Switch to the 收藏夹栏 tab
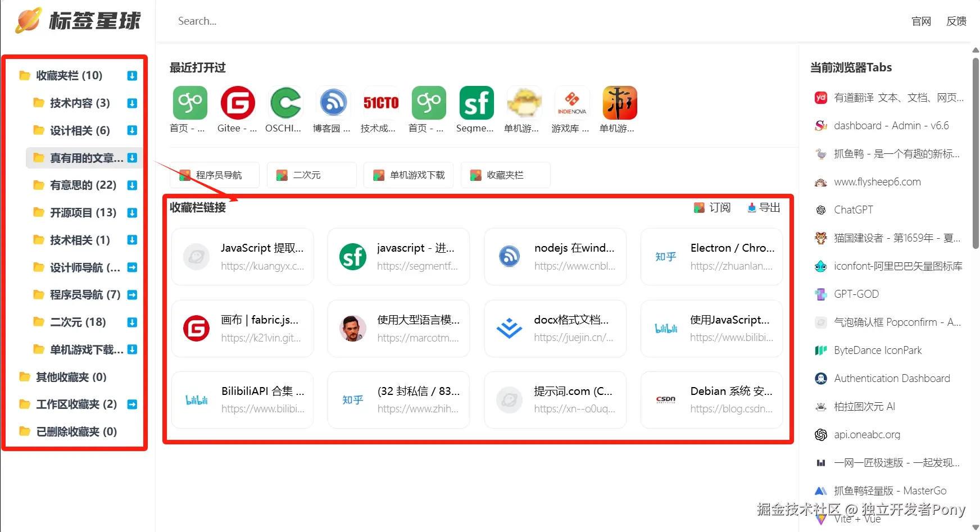 pos(506,175)
